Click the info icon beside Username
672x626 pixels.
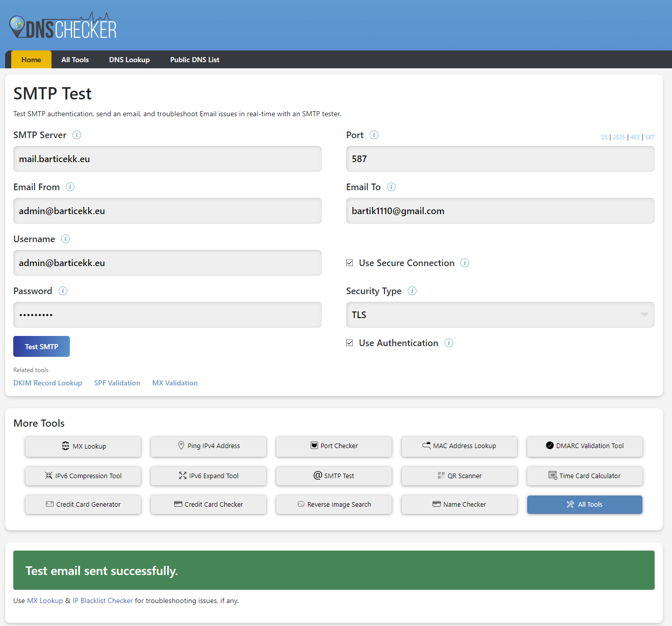[65, 239]
